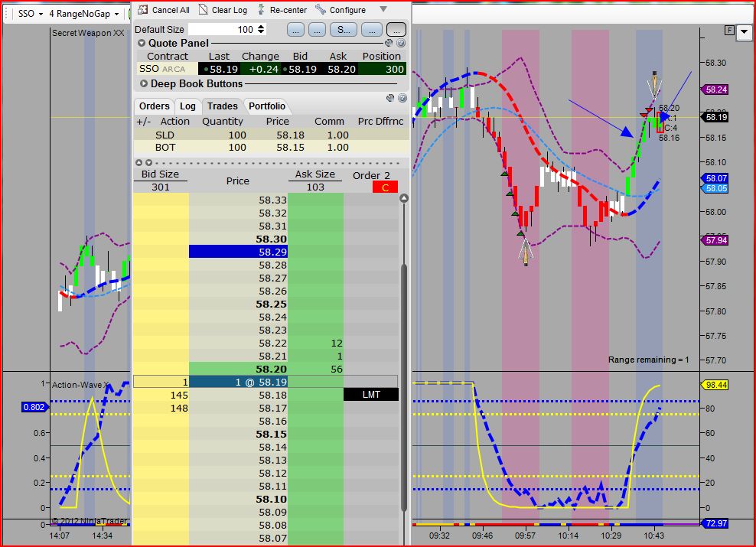Click the red C cancel button
Screen dimensions: 756x547
pyautogui.click(x=385, y=187)
